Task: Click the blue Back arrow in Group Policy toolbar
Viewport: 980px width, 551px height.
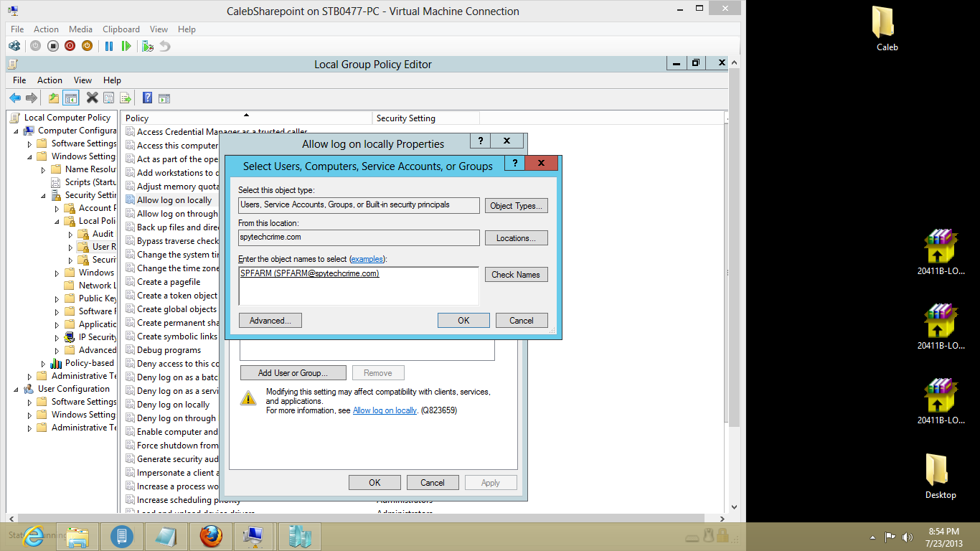Action: (x=15, y=98)
